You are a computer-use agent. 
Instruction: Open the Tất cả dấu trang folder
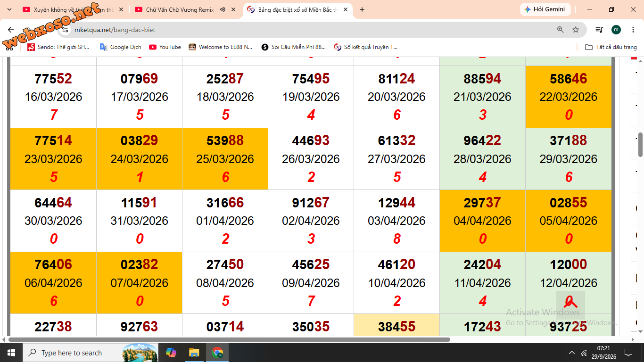611,47
